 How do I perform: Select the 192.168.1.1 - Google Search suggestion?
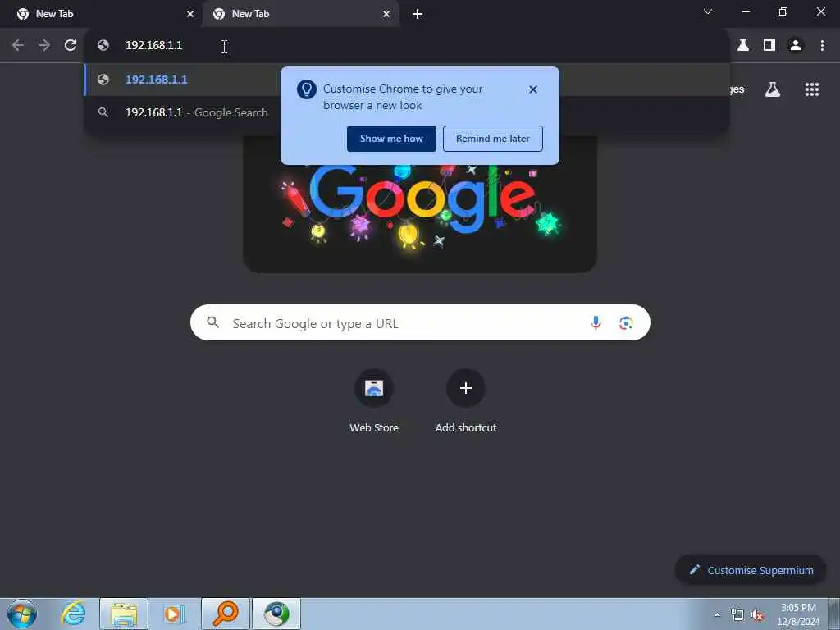click(182, 112)
